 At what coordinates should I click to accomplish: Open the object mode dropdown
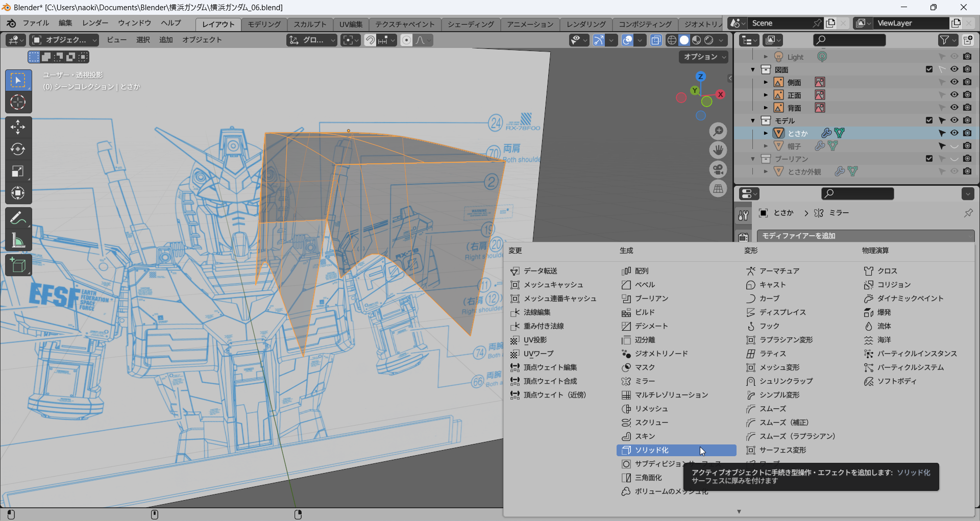pyautogui.click(x=64, y=40)
